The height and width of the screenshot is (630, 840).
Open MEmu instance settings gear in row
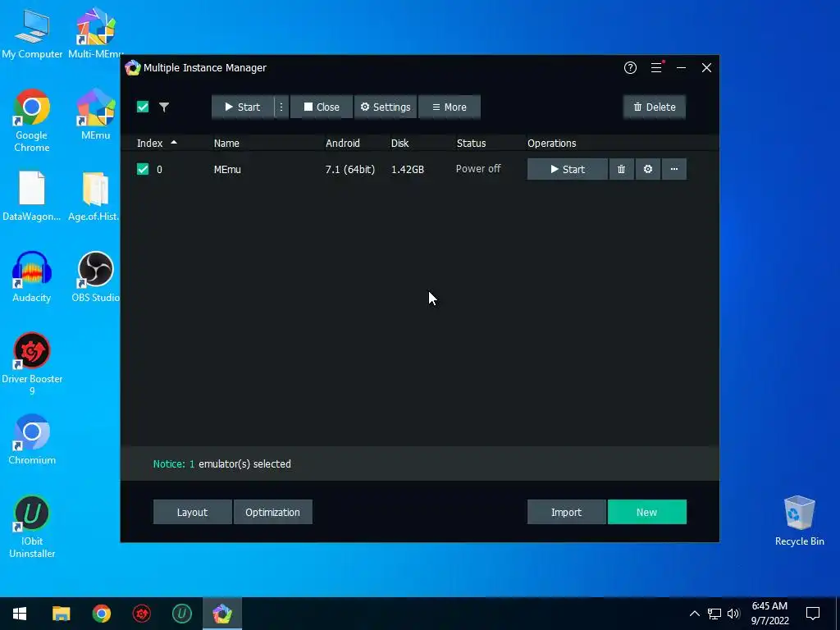click(648, 169)
